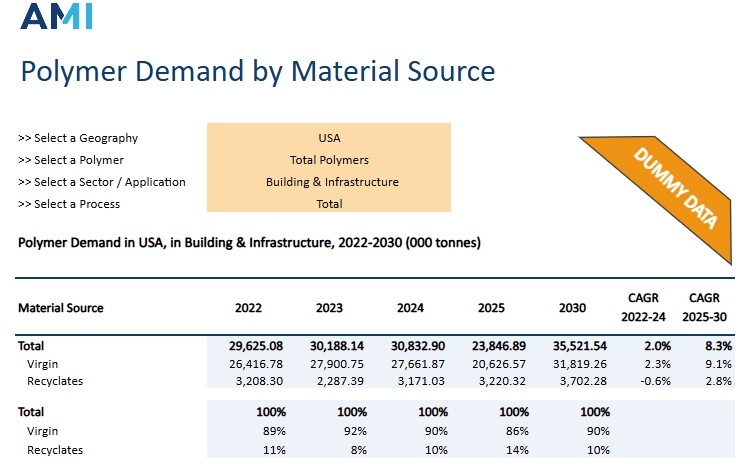The image size is (754, 475).
Task: Open the Polymer selector showing Total Polymers
Action: pyautogui.click(x=328, y=160)
